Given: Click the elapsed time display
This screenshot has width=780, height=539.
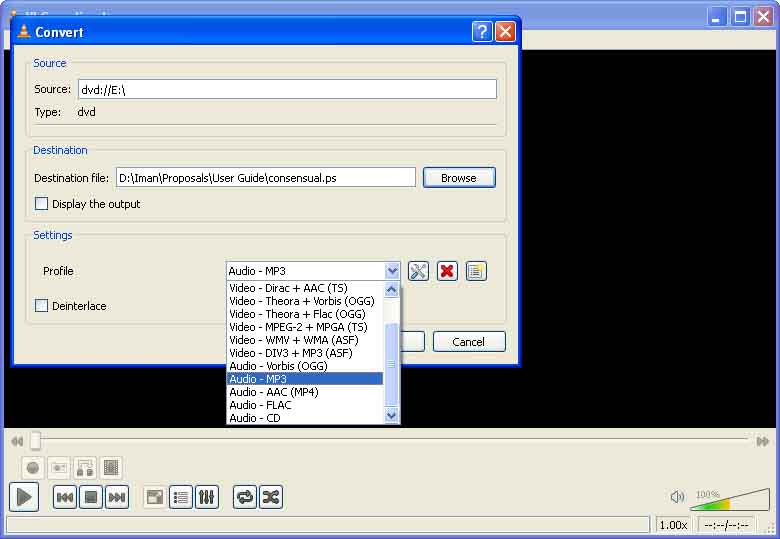Looking at the screenshot, I should tap(726, 525).
